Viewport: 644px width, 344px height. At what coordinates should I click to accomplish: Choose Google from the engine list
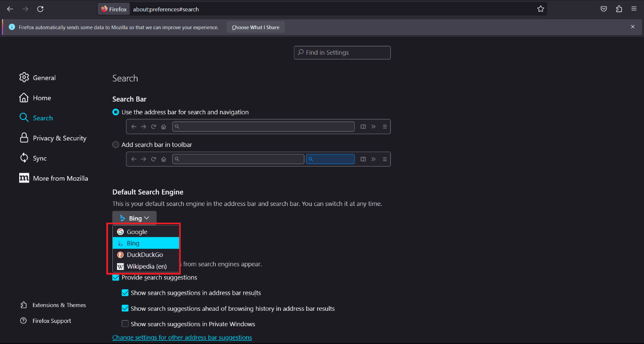click(x=146, y=232)
